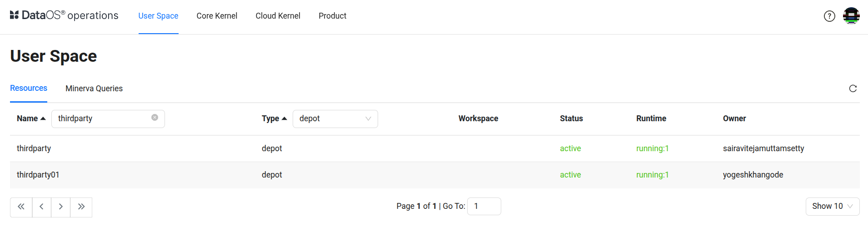Clear the thirdparty name filter

155,118
